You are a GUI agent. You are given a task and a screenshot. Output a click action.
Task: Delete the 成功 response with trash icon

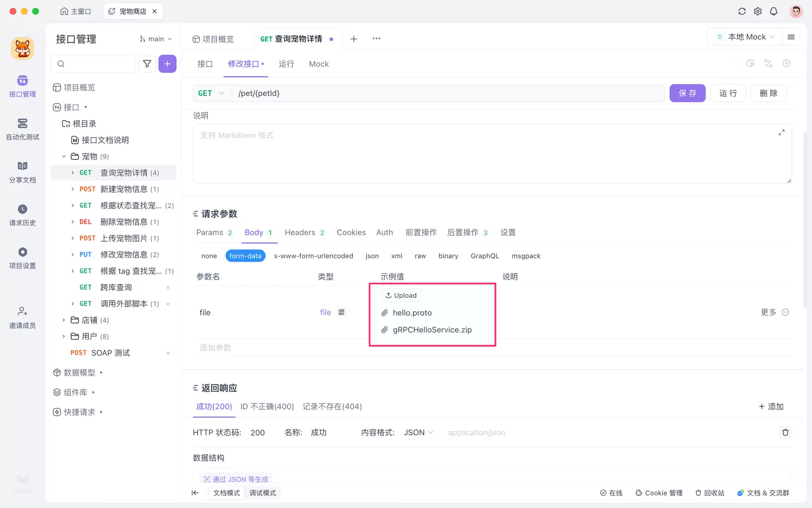(785, 432)
